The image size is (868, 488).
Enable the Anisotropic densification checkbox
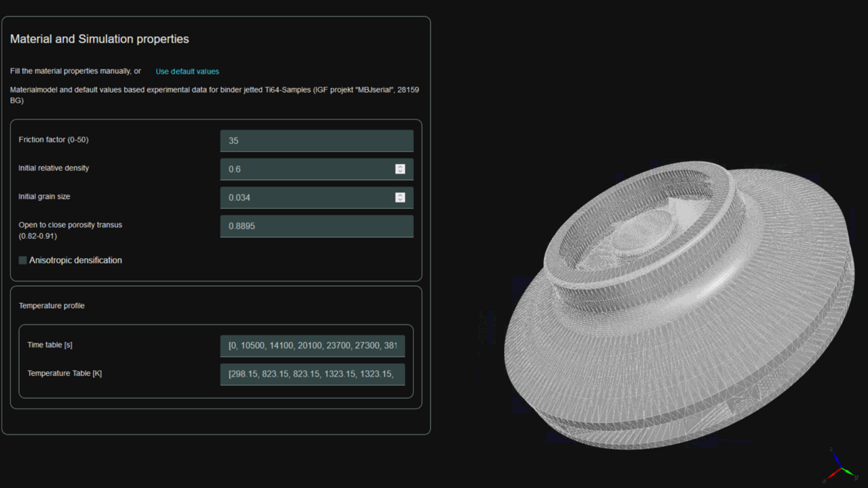click(x=23, y=260)
